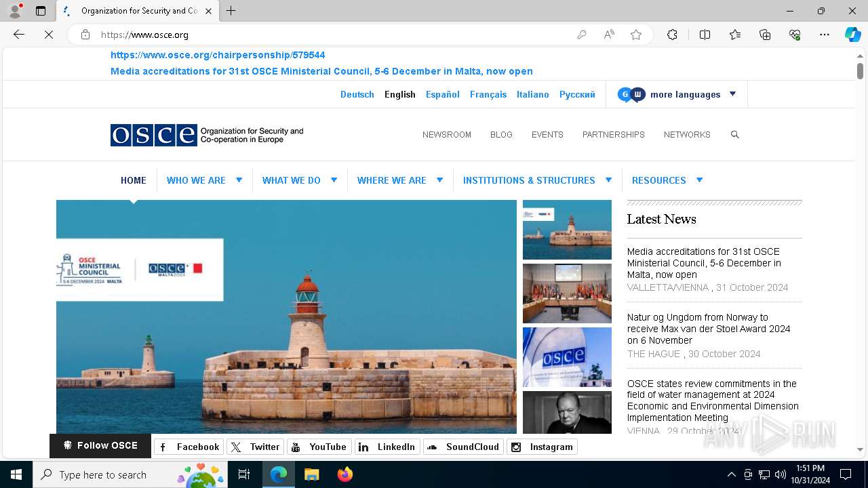Expand WHERE WE ARE menu arrow
The width and height of the screenshot is (868, 488).
439,180
